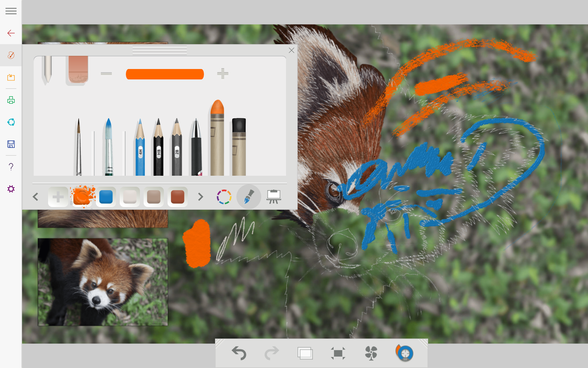
Task: Select the black HB pencil
Action: [x=158, y=147]
